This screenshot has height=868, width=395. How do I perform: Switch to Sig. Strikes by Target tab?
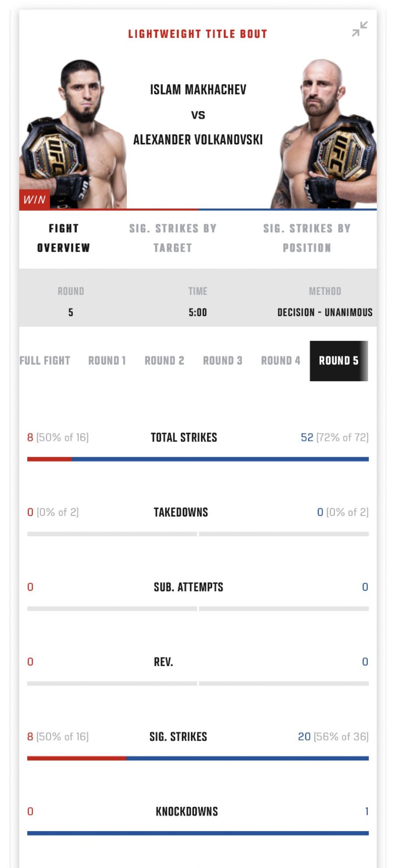point(172,238)
